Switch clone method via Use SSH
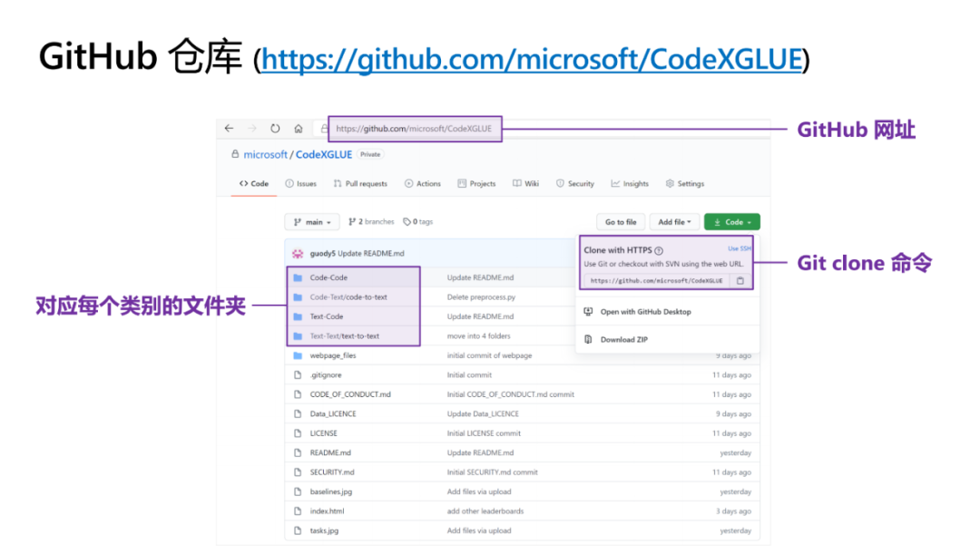The image size is (980, 554). pyautogui.click(x=740, y=248)
